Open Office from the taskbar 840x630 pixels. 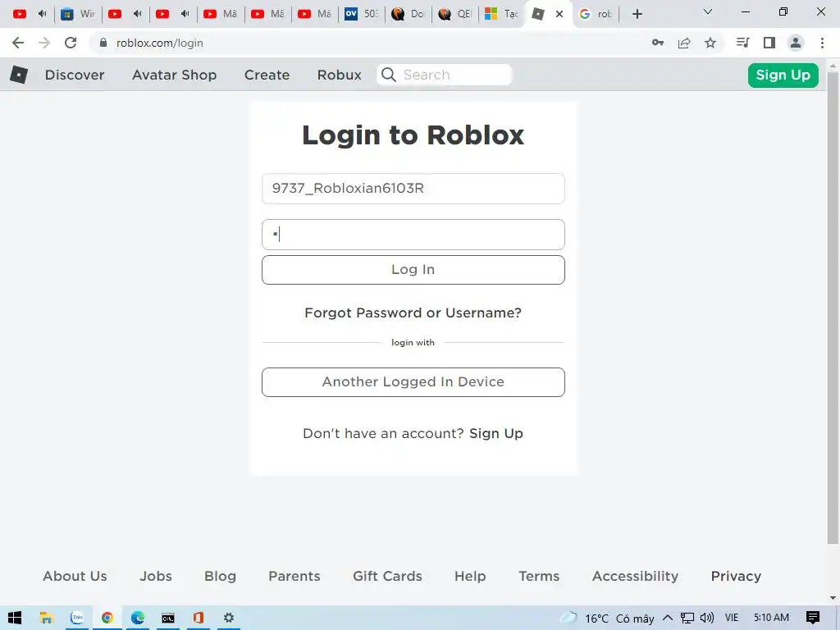[x=199, y=618]
